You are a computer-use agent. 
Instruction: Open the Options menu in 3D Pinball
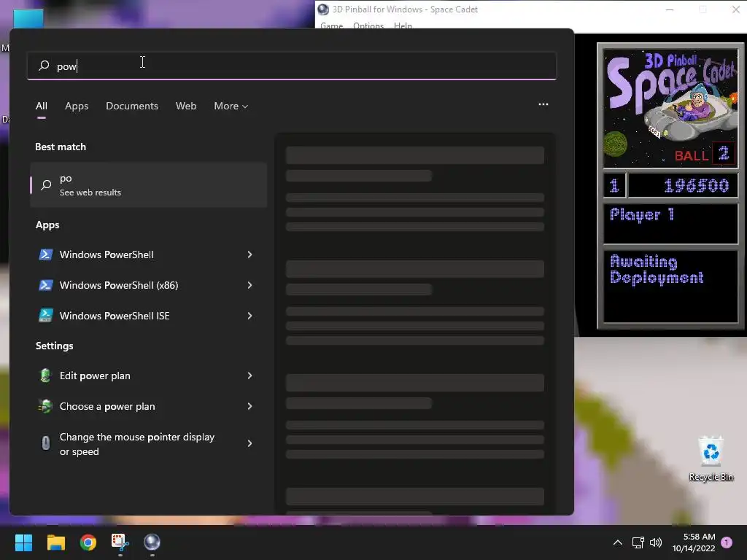point(368,26)
